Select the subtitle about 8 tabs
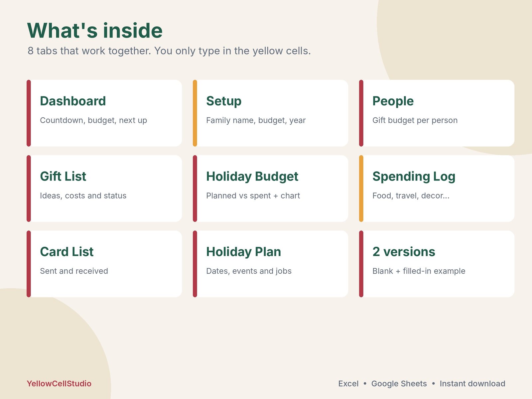This screenshot has height=399, width=532. coord(169,51)
